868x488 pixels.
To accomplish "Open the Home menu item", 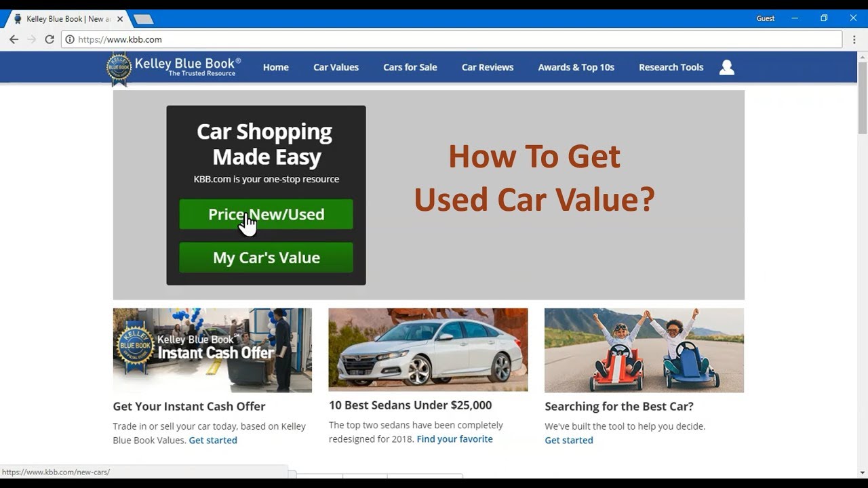I will [x=276, y=67].
